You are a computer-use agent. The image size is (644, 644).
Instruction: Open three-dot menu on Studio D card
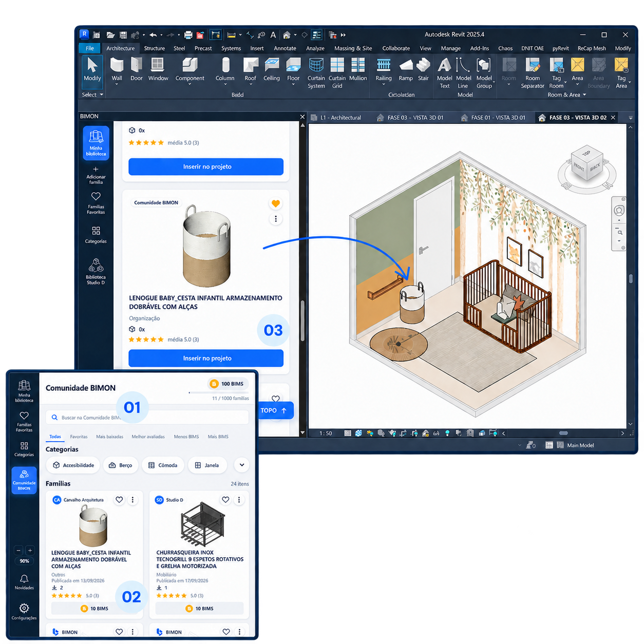(x=239, y=500)
